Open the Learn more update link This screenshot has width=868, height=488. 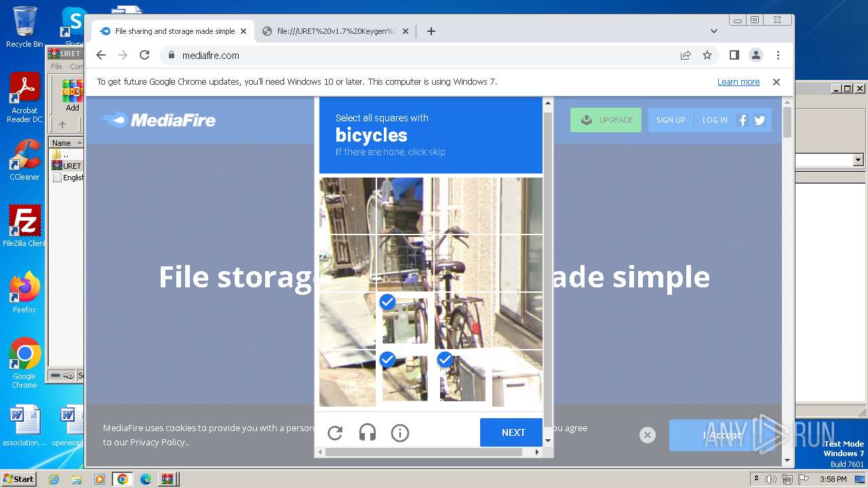738,82
